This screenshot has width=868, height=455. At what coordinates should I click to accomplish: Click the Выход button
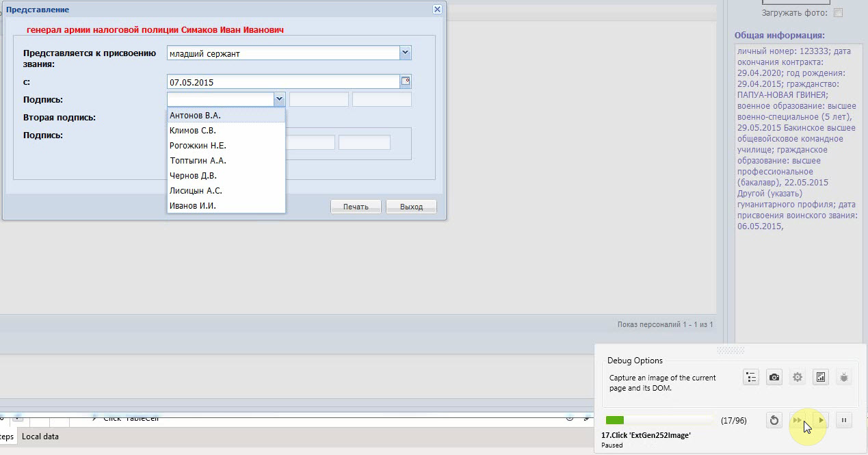tap(411, 207)
